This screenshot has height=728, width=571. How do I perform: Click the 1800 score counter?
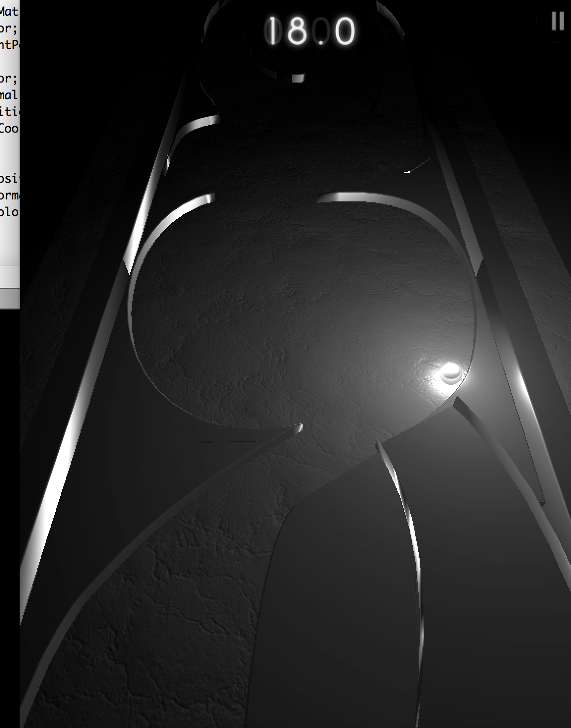pyautogui.click(x=310, y=30)
